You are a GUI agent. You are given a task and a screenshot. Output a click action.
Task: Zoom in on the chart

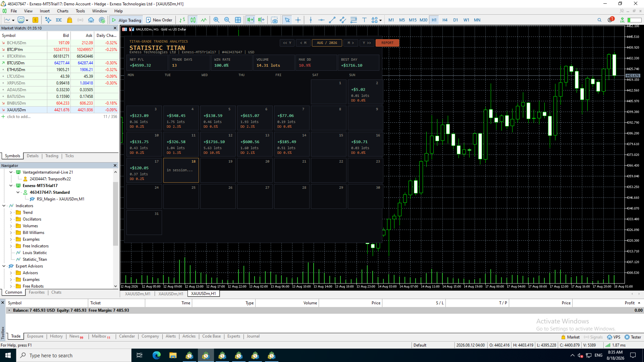216,20
